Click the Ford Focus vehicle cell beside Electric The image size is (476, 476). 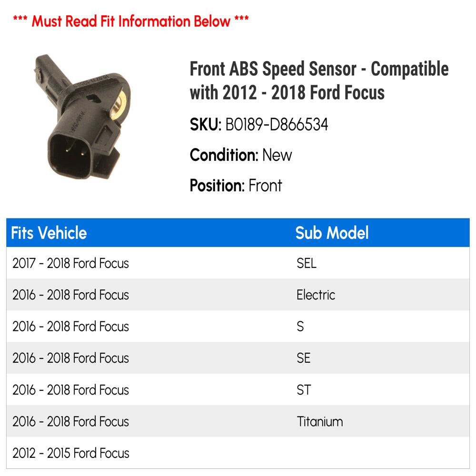coord(71,295)
